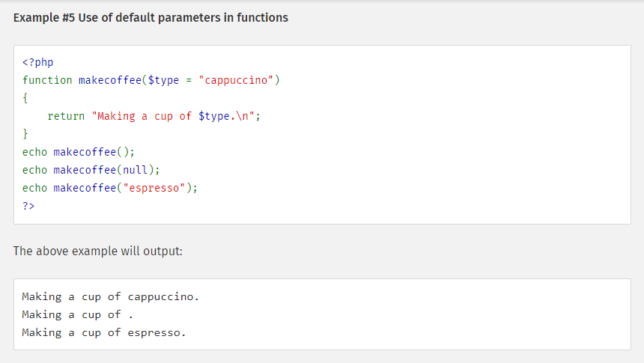Click "The above example will output:" text
The image size is (644, 363).
tap(98, 251)
